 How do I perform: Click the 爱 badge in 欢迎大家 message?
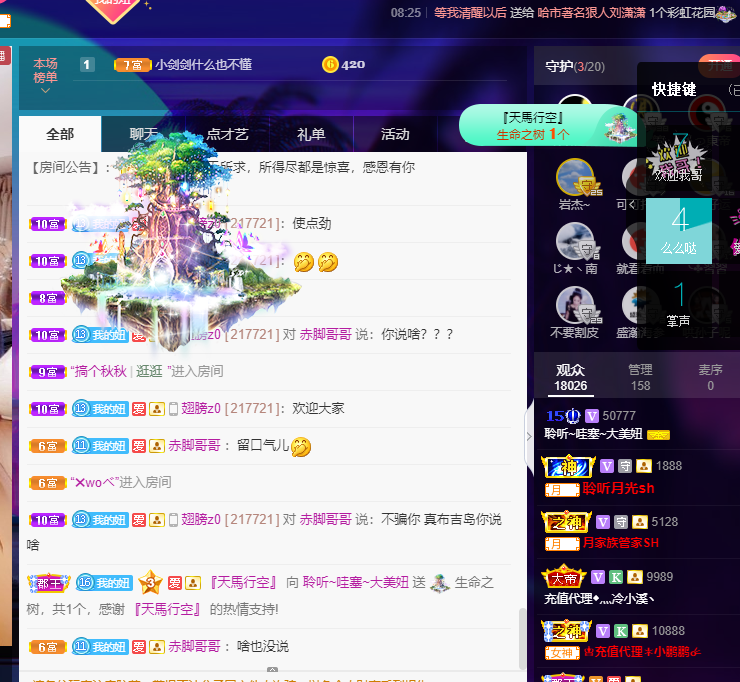tap(139, 409)
